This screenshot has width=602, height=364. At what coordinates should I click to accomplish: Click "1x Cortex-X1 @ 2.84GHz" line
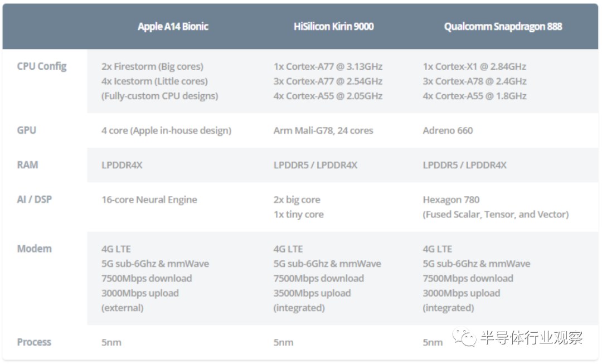point(474,66)
